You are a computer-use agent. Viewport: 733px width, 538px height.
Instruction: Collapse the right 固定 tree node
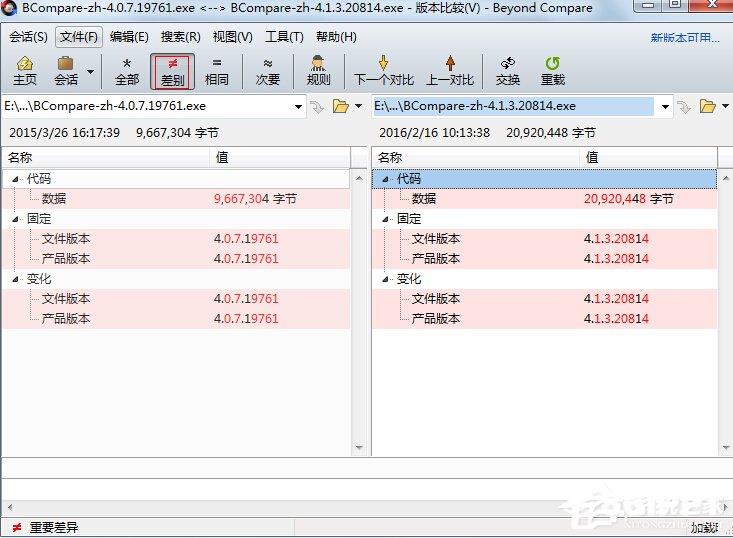click(x=385, y=219)
